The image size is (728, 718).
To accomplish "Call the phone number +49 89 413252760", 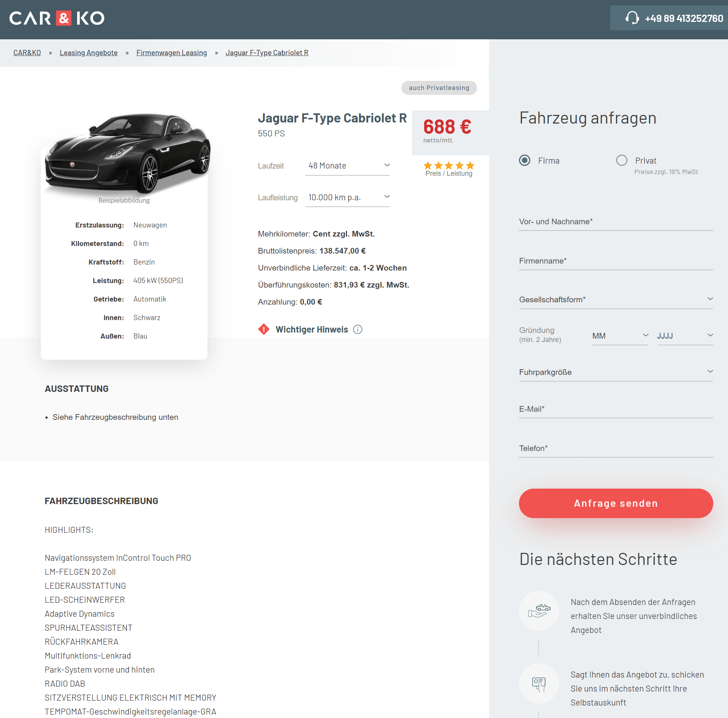I will [684, 19].
